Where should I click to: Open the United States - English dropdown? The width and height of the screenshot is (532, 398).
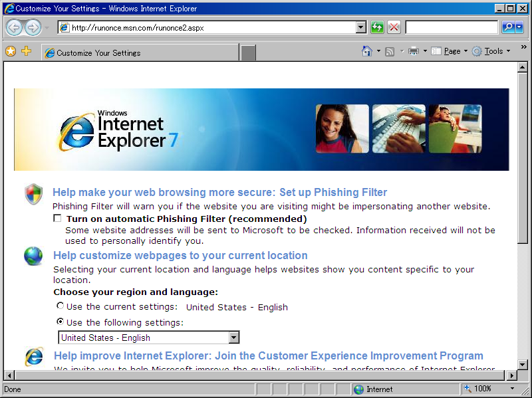148,338
